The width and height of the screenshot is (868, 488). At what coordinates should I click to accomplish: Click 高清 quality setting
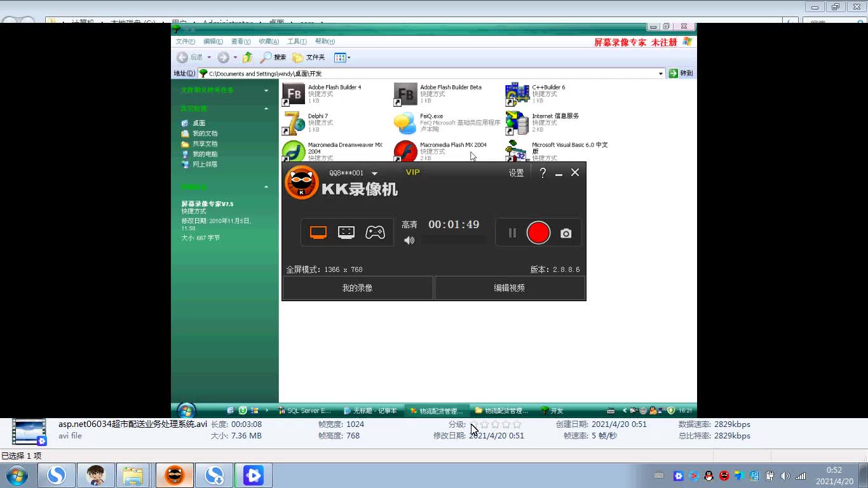point(409,225)
